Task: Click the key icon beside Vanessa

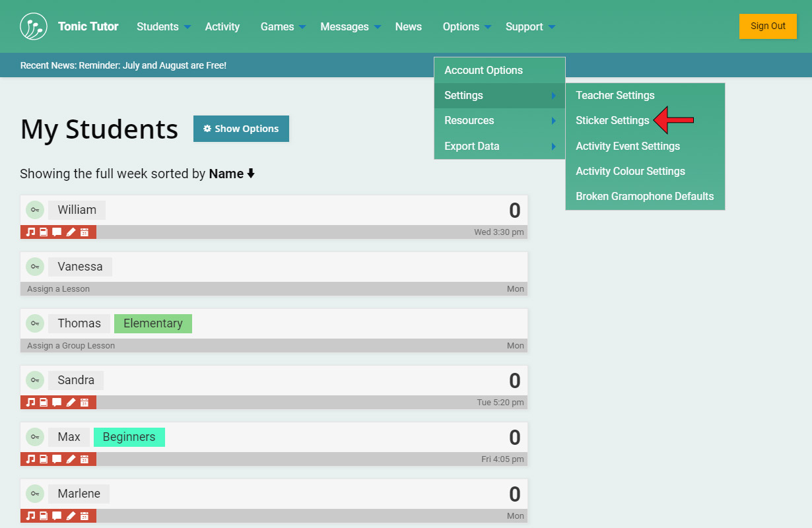Action: coord(35,267)
